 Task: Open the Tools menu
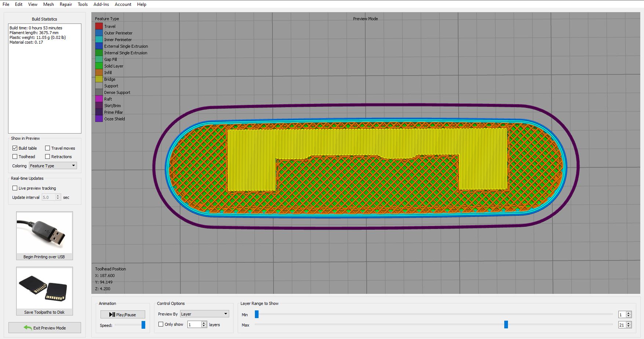pyautogui.click(x=83, y=4)
